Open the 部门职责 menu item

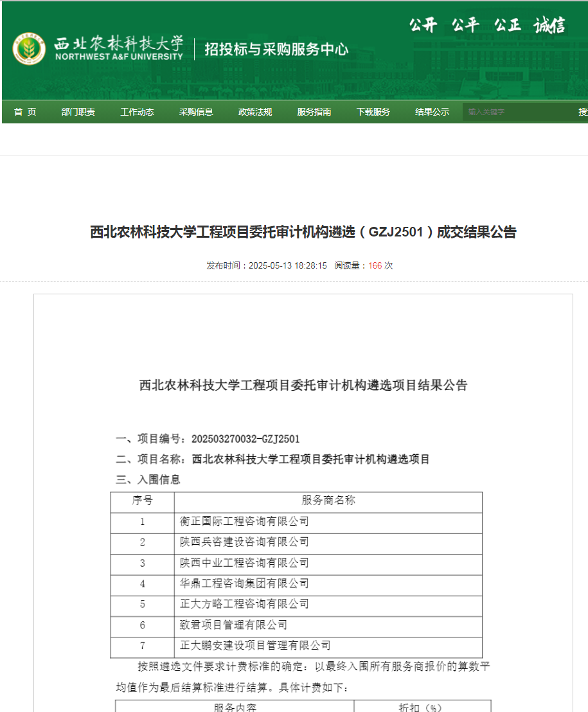78,112
